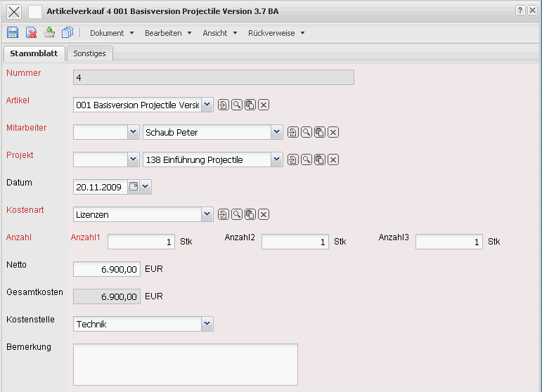Click the red Mitarbeiter field label
This screenshot has height=392, width=542.
point(26,128)
